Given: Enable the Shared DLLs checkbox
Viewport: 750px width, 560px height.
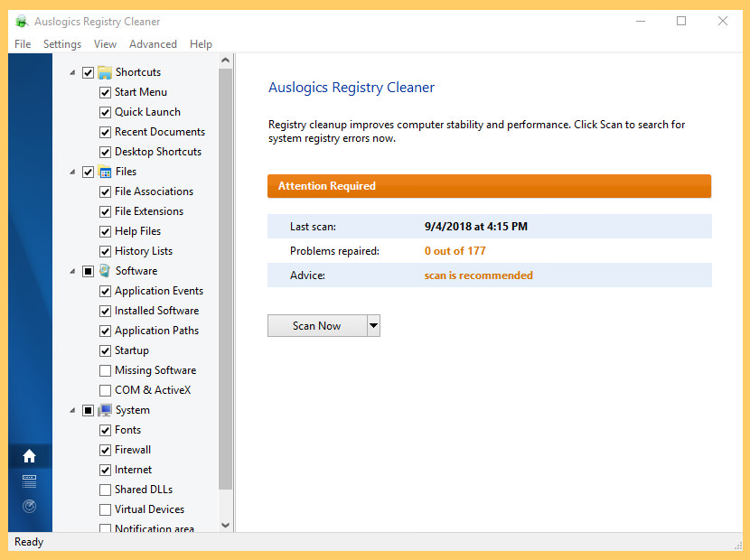Looking at the screenshot, I should tap(105, 490).
